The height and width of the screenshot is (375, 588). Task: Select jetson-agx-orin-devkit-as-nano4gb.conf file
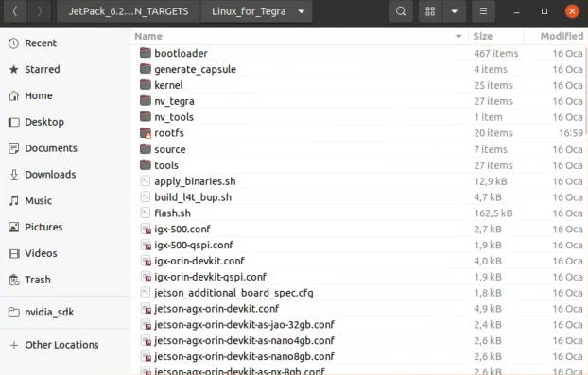point(244,341)
